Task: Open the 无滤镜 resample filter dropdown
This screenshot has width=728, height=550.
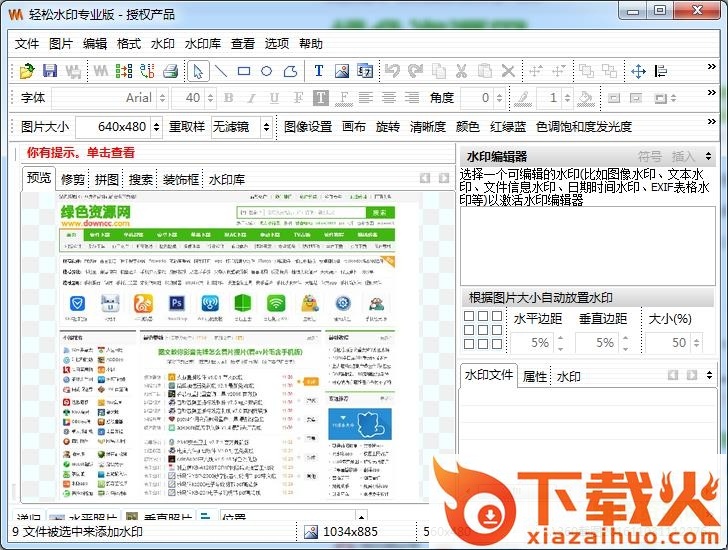Action: pos(266,127)
